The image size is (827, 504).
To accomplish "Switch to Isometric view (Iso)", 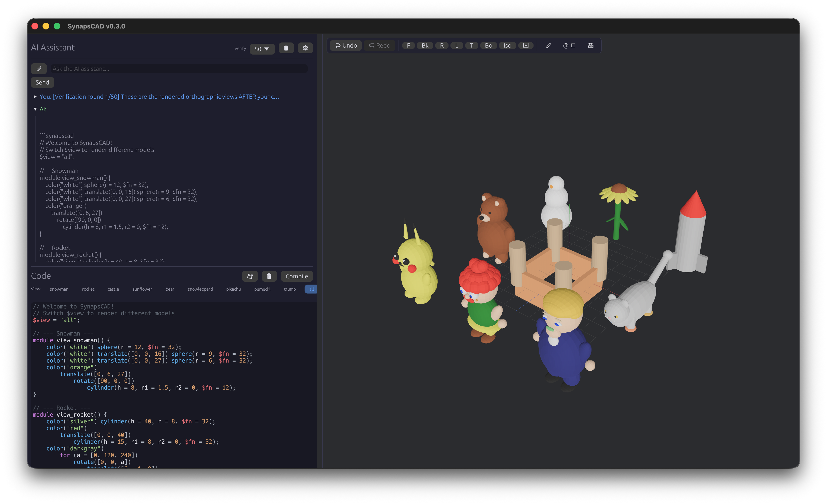I will 507,46.
